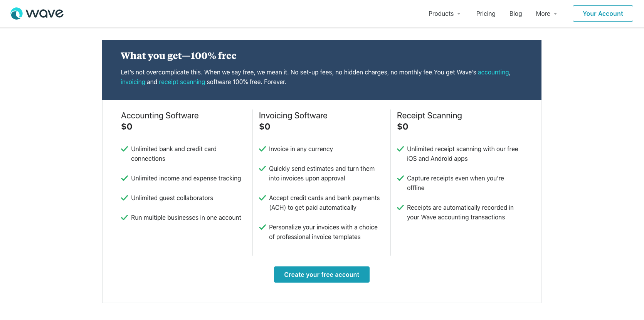644x320 pixels.
Task: Click Receipts are automatically recorded feature text
Action: point(460,212)
